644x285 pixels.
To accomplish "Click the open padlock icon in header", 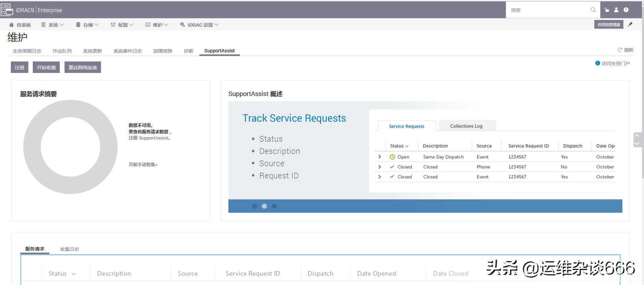I will tap(607, 10).
